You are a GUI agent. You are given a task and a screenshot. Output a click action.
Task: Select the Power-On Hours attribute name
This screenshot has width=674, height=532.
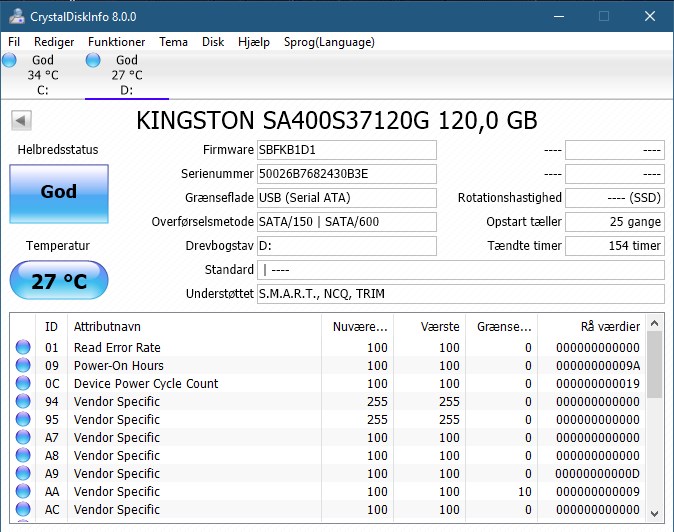coord(119,365)
